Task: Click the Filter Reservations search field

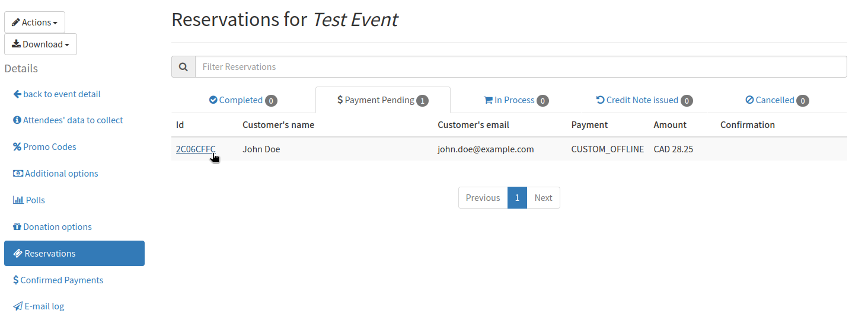Action: tap(521, 66)
